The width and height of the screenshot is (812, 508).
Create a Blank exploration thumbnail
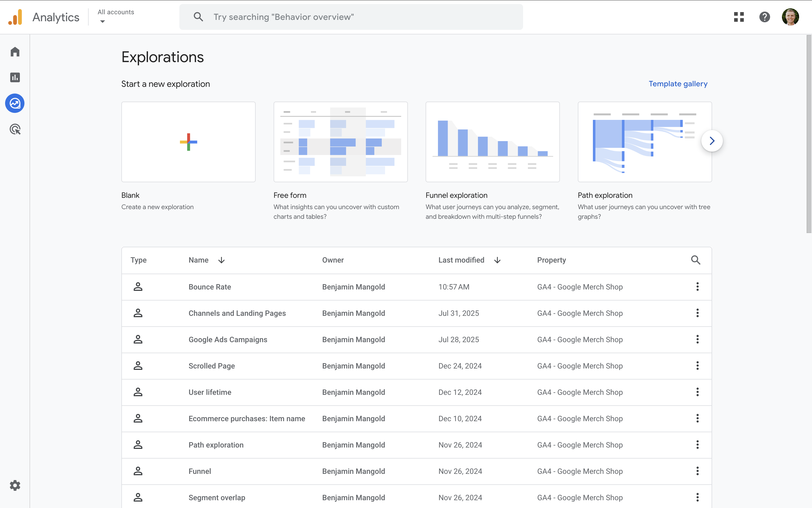(188, 142)
